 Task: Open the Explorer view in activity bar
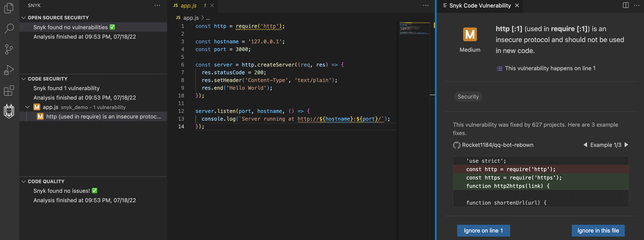9,8
